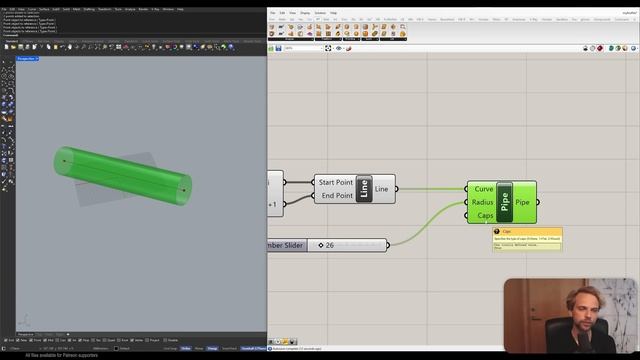Screen dimensions: 640x360
Task: Select the Pan hand tool in Rhino toolbar
Action: [70, 47]
